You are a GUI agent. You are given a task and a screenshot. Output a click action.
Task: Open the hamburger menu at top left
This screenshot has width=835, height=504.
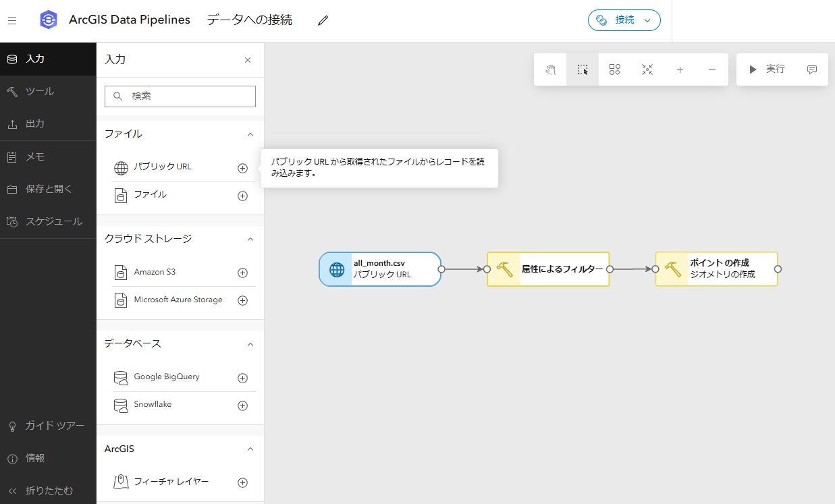[x=12, y=20]
